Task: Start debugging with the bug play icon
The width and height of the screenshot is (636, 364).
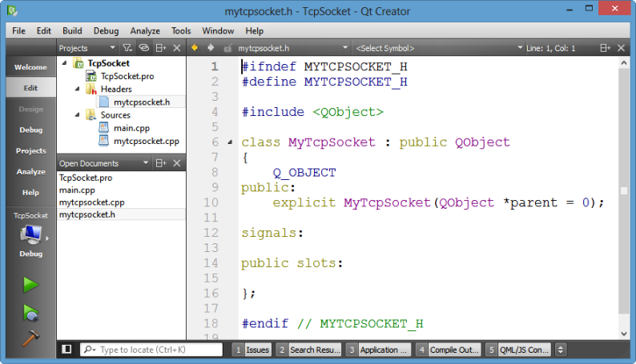Action: point(30,313)
